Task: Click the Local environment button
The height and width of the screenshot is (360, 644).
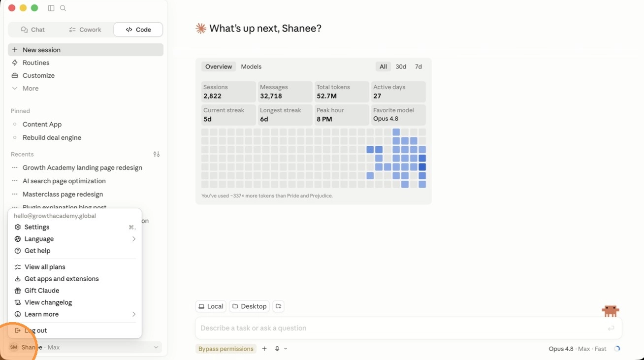Action: 211,306
